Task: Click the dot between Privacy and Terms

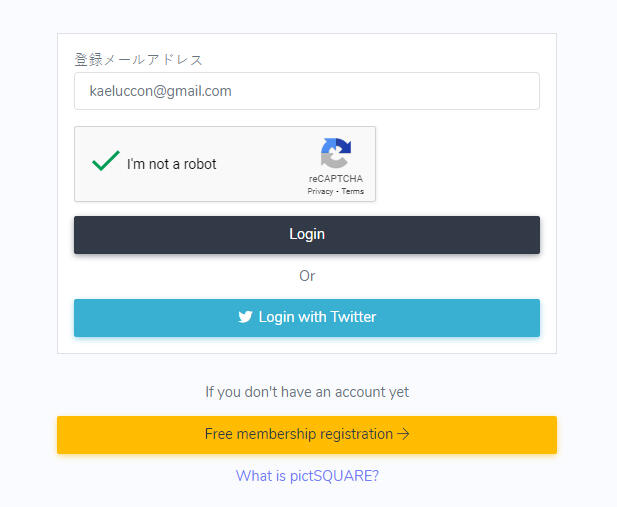Action: point(337,191)
